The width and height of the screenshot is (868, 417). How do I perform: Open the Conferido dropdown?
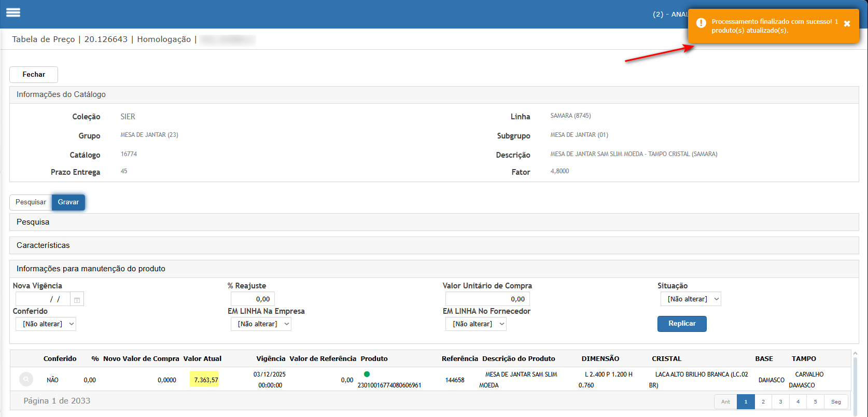(46, 324)
